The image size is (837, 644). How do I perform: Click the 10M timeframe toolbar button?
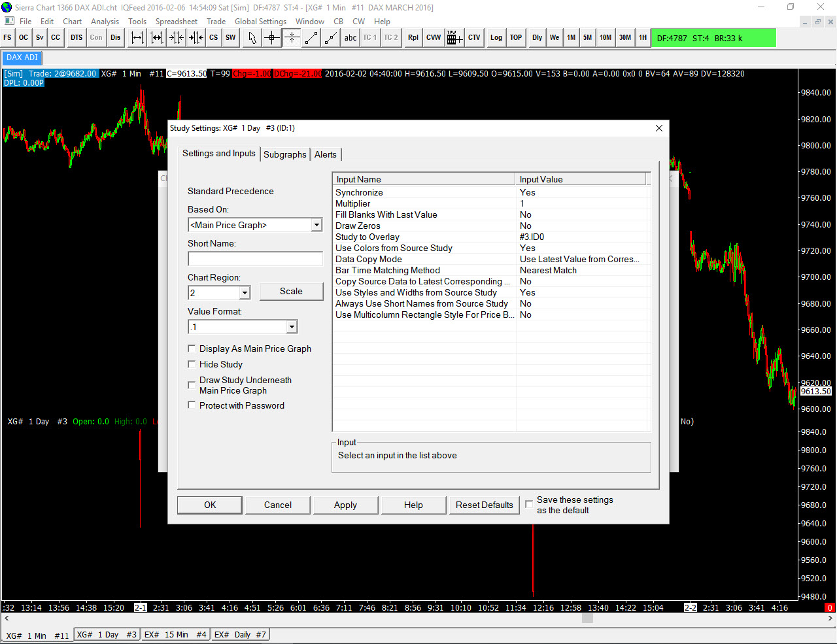tap(606, 38)
